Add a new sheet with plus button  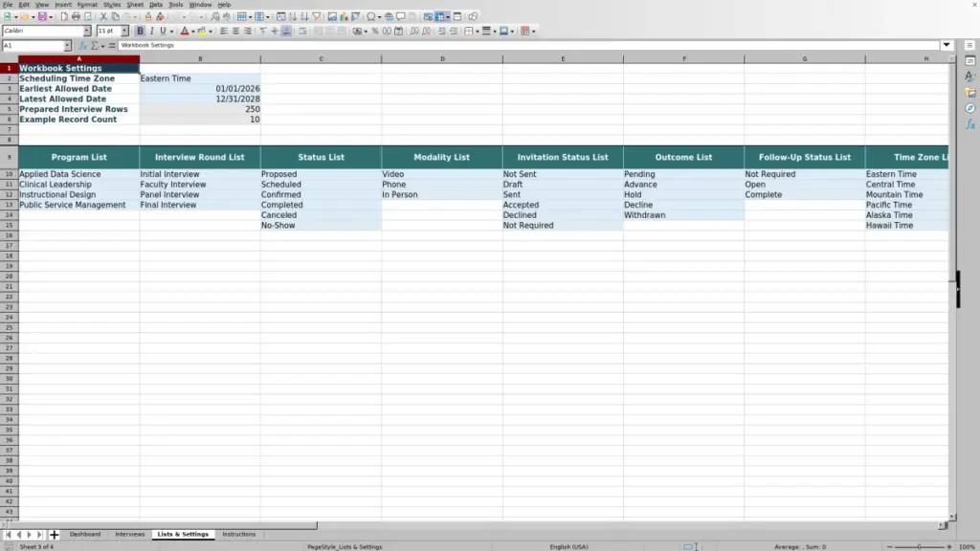click(x=54, y=535)
